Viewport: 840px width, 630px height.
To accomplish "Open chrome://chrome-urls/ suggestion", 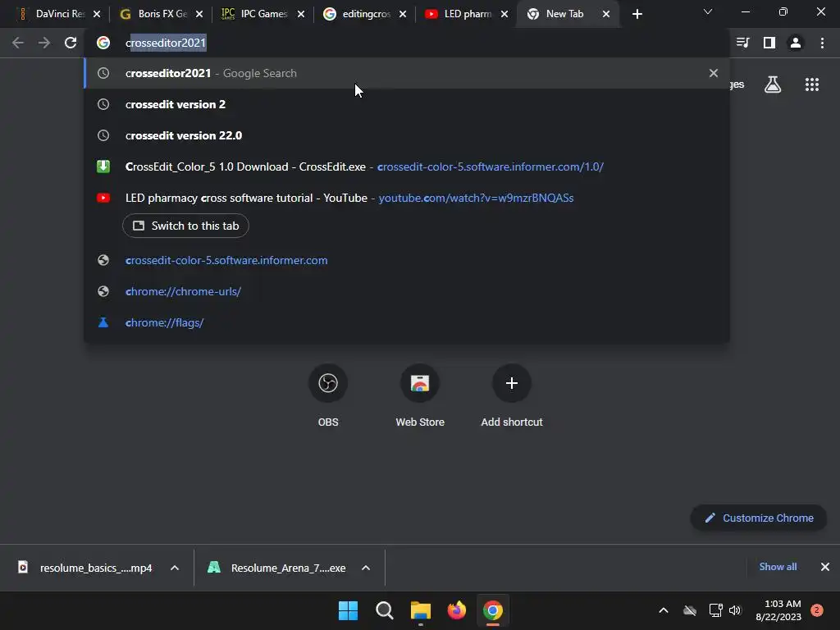I will click(x=407, y=291).
